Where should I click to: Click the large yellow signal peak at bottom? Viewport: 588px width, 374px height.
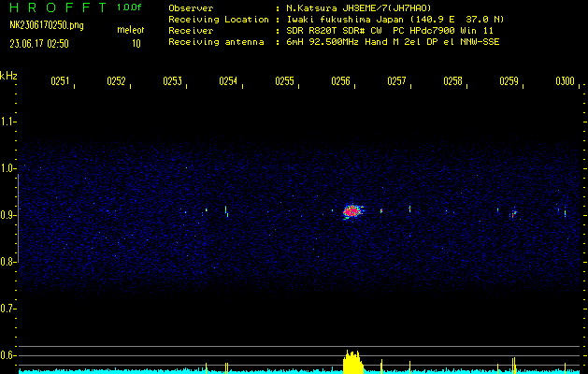352,363
